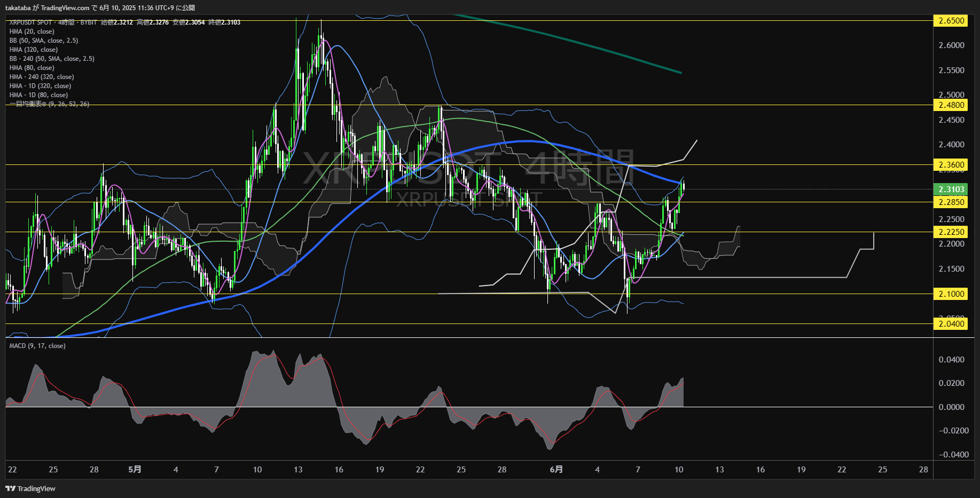Image resolution: width=980 pixels, height=498 pixels.
Task: Click the 2.6000 price axis value
Action: (952, 45)
